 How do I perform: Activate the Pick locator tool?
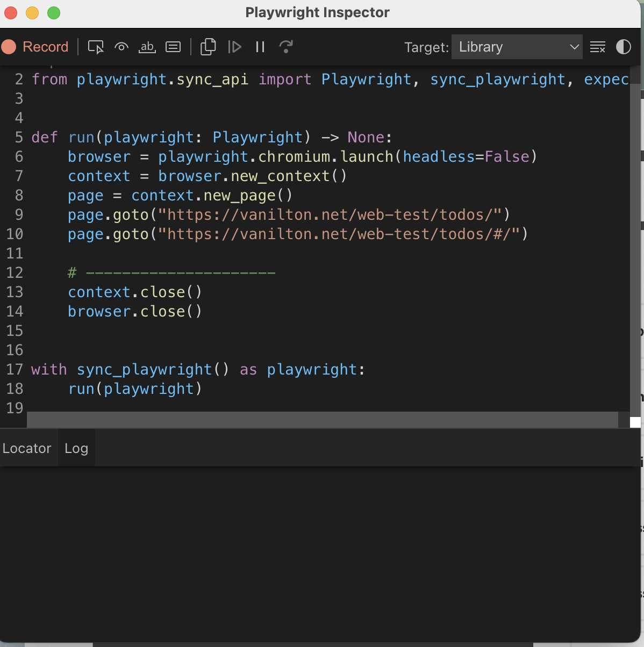pyautogui.click(x=96, y=47)
